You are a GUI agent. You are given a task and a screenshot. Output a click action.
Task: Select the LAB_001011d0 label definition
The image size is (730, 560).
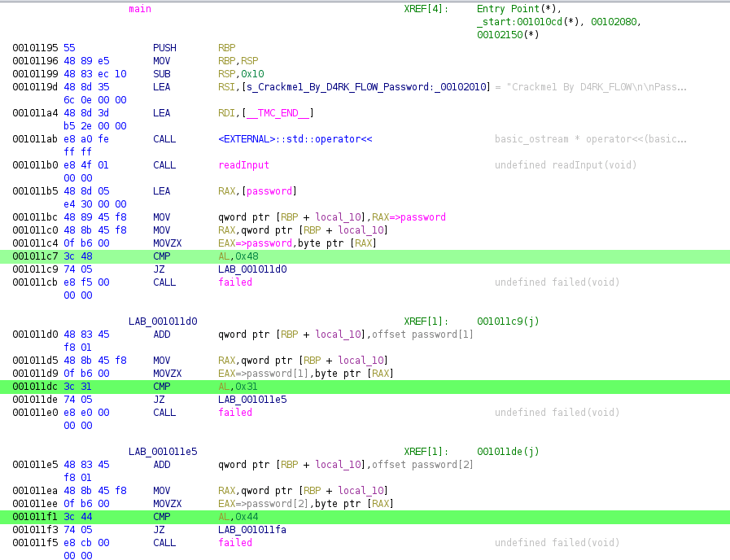tap(163, 322)
